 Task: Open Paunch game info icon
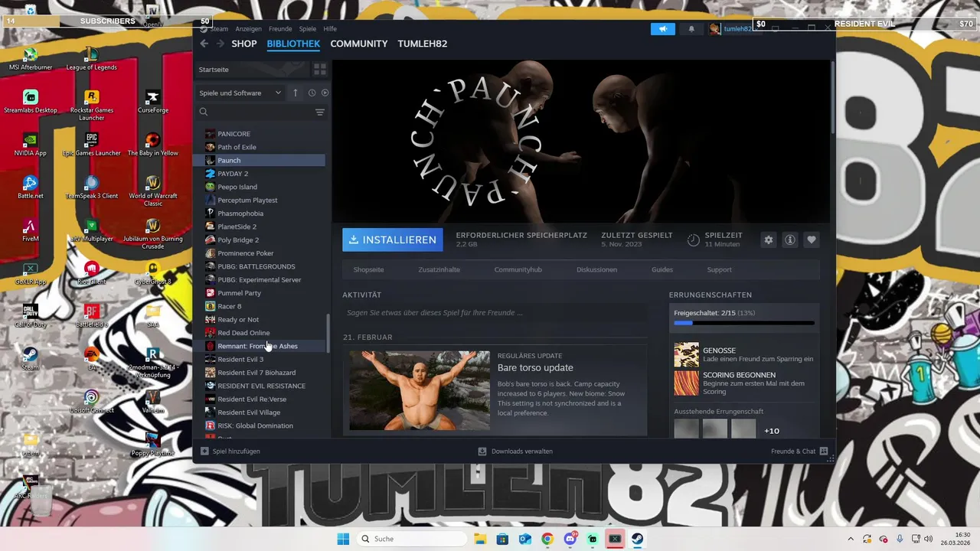pyautogui.click(x=790, y=240)
